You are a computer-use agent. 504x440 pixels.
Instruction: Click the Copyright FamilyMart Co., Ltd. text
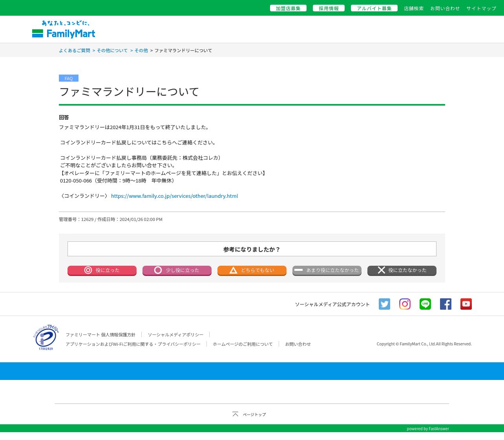[424, 344]
